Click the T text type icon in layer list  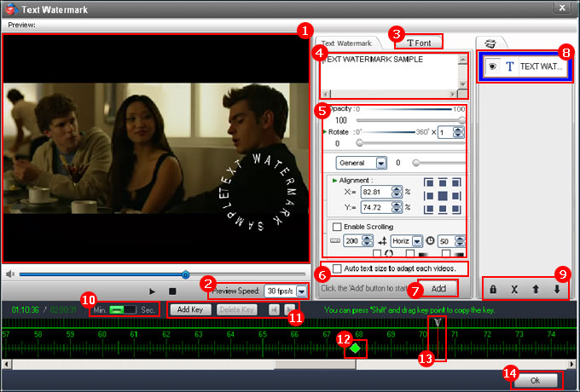pyautogui.click(x=510, y=66)
